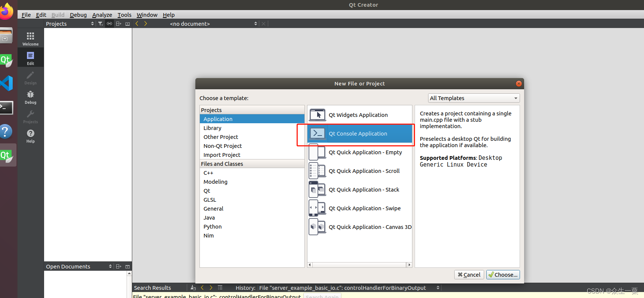Select the Library category
644x298 pixels.
[252, 128]
